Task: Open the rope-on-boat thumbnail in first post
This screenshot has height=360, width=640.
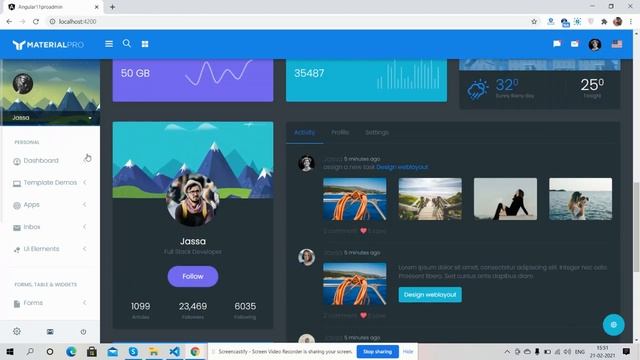Action: point(355,199)
